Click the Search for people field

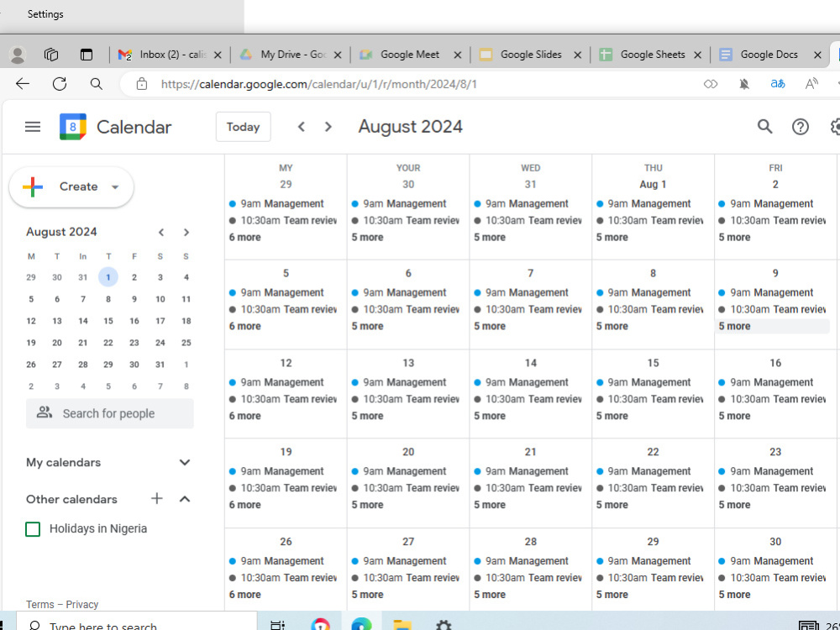(110, 413)
